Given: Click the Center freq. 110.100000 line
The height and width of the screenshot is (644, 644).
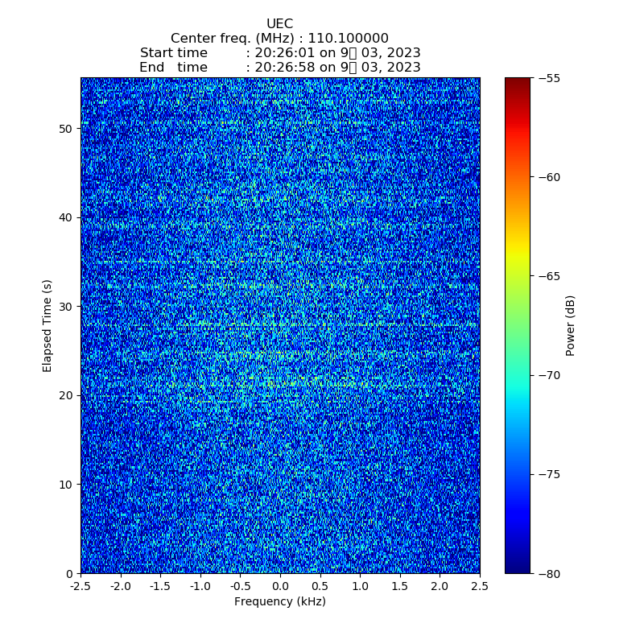Looking at the screenshot, I should (x=279, y=39).
